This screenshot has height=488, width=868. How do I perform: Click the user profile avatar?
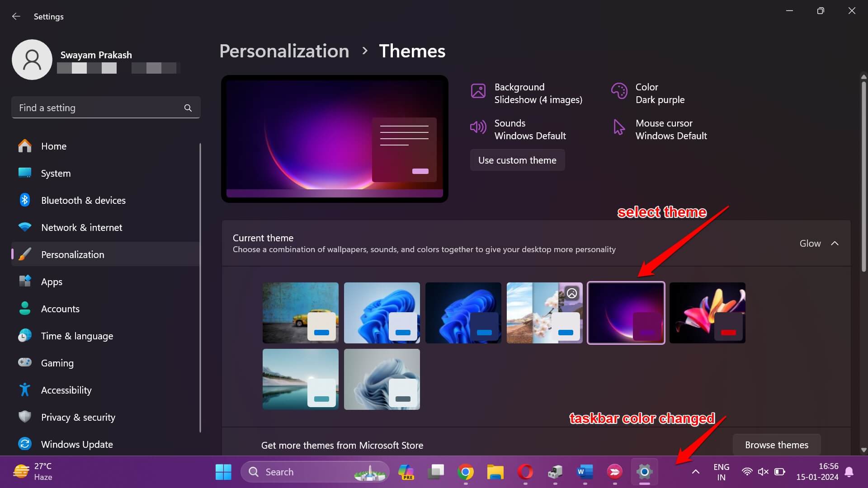point(32,60)
